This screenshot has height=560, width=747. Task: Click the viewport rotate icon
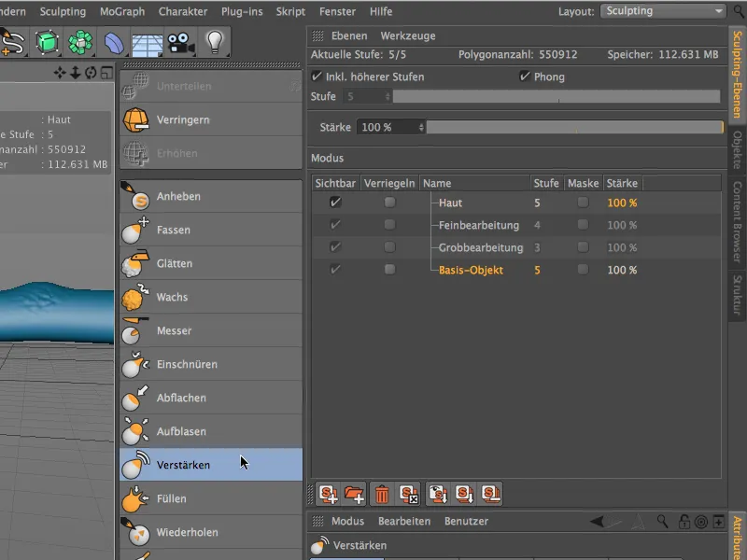91,73
